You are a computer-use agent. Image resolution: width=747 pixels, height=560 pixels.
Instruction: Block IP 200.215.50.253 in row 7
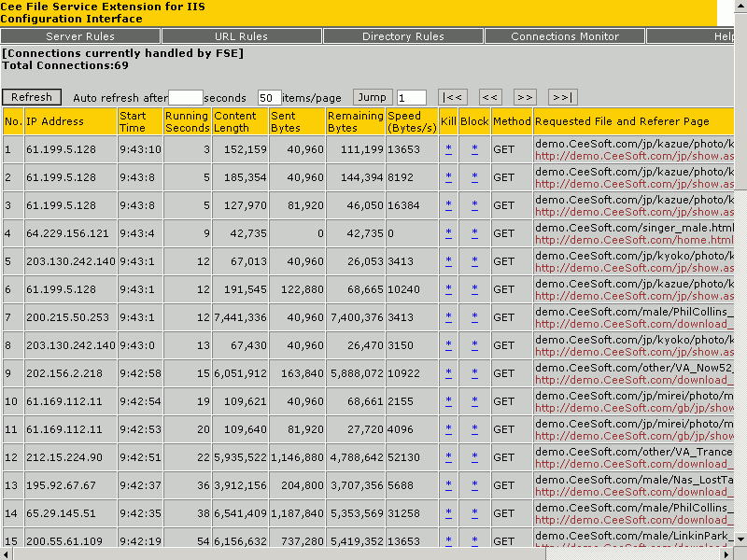(474, 317)
